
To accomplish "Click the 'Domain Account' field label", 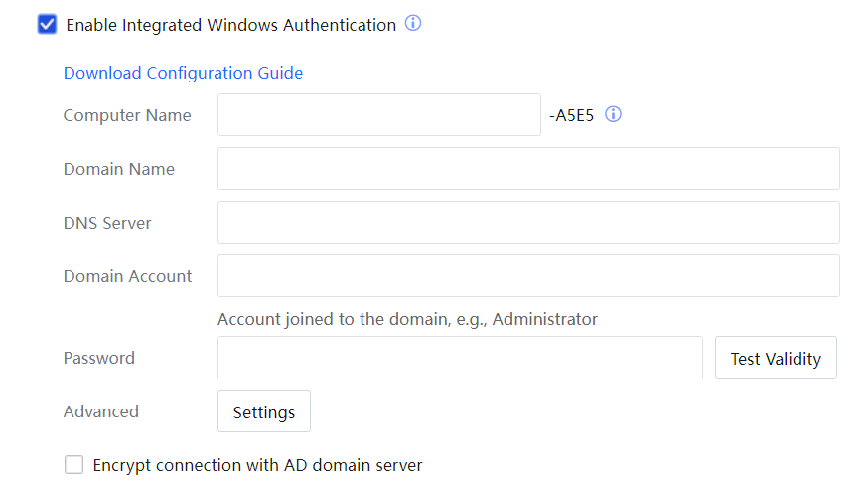I will (x=128, y=276).
